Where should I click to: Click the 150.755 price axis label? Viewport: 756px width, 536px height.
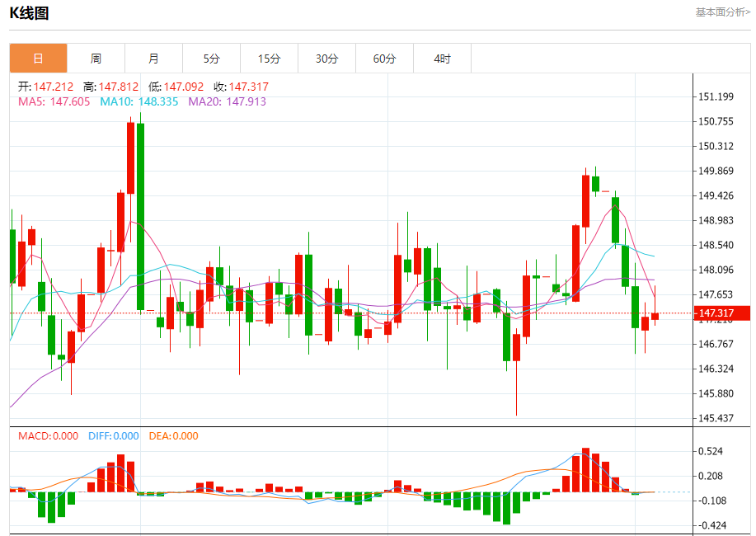pos(716,121)
